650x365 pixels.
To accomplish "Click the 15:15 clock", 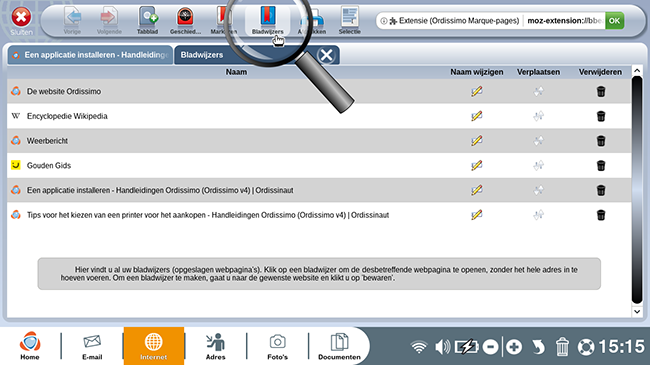I will [x=621, y=346].
